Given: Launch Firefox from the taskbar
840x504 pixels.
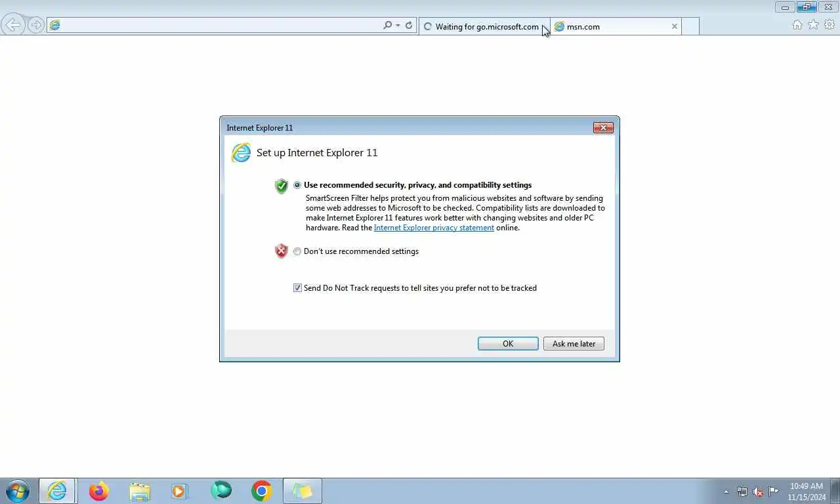Looking at the screenshot, I should (x=99, y=491).
